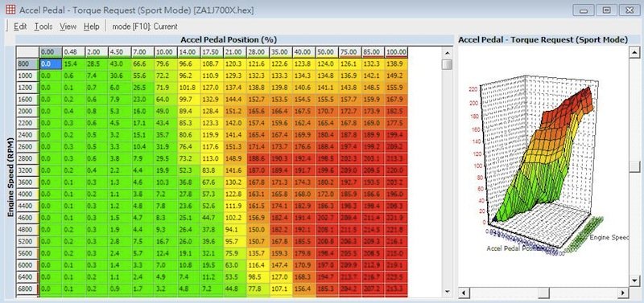The image size is (644, 303).
Task: Select cell with value 66.6
Action: pos(142,64)
